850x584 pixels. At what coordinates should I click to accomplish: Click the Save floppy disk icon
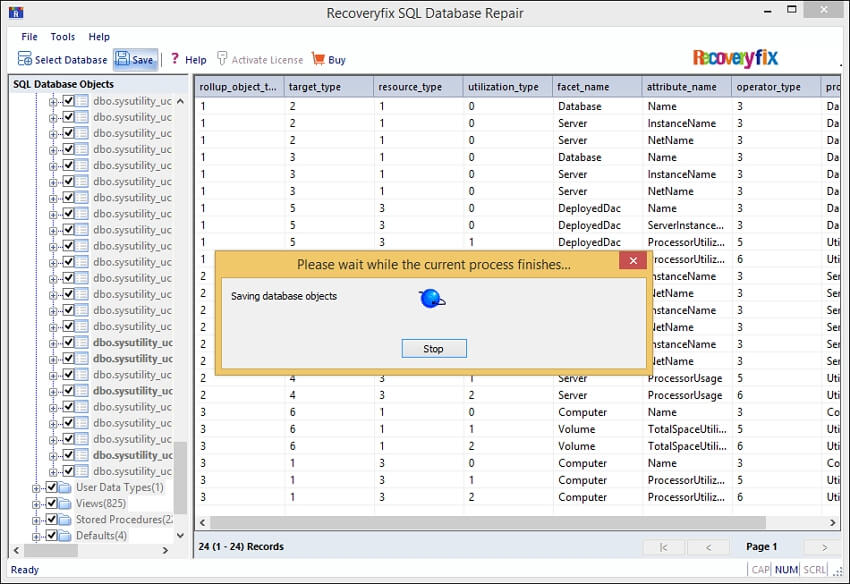(x=123, y=59)
